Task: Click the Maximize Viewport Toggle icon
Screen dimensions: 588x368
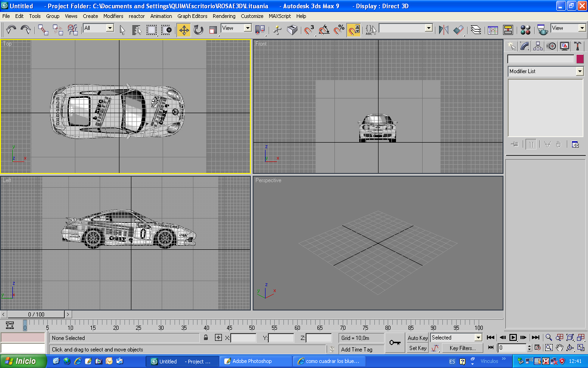Action: coord(581,348)
